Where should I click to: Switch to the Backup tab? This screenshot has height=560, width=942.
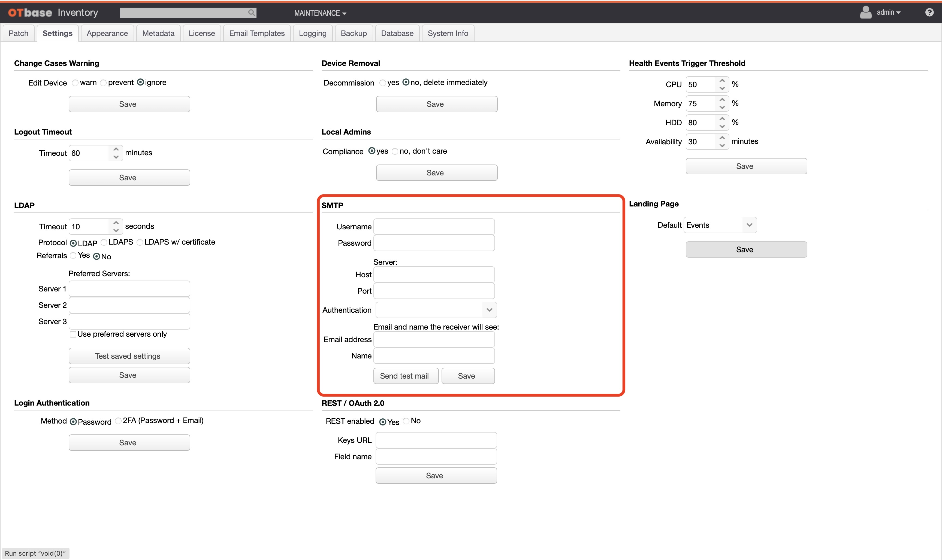[x=354, y=33]
